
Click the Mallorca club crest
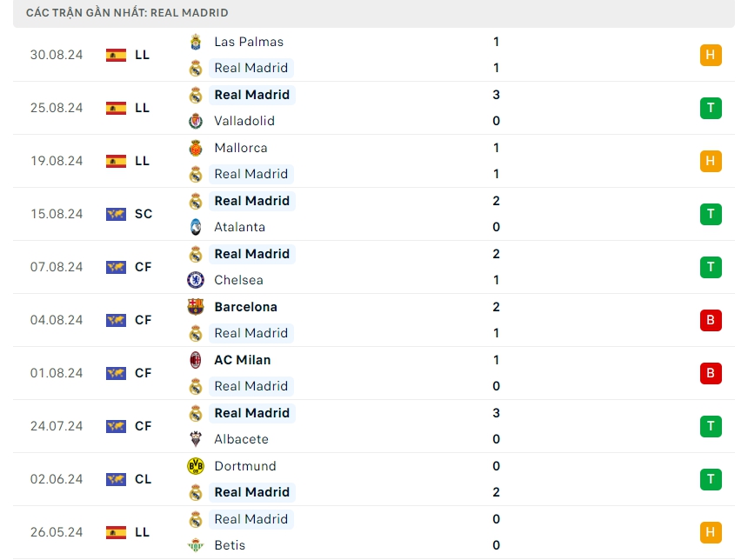[x=196, y=148]
